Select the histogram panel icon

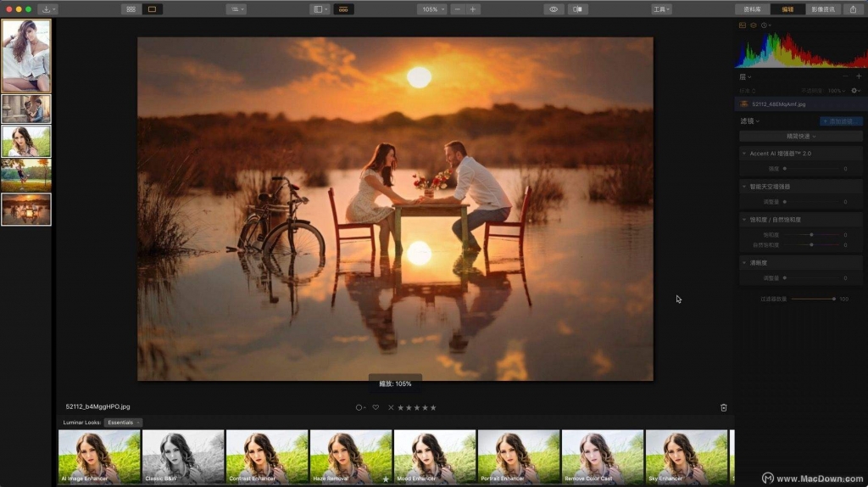743,25
